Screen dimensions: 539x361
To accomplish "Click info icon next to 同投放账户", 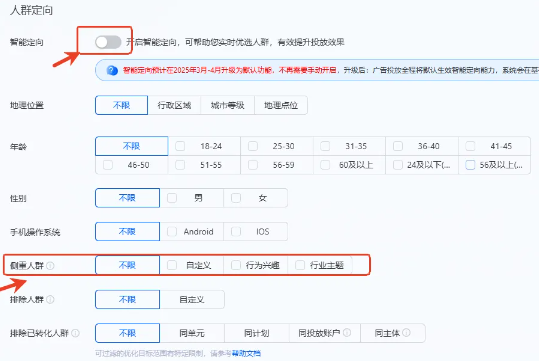I will pos(347,332).
